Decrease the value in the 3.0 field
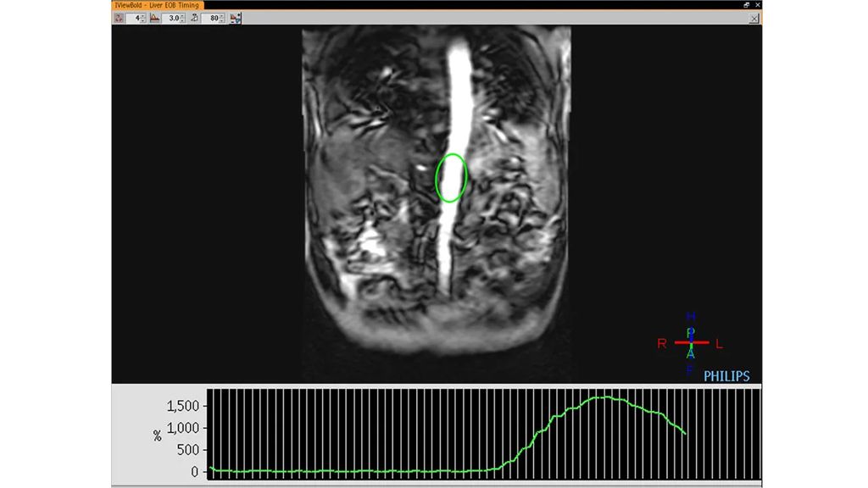 tap(183, 20)
